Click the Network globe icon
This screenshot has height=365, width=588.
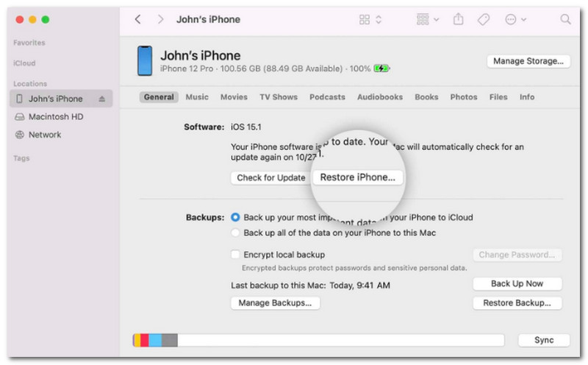pyautogui.click(x=20, y=135)
